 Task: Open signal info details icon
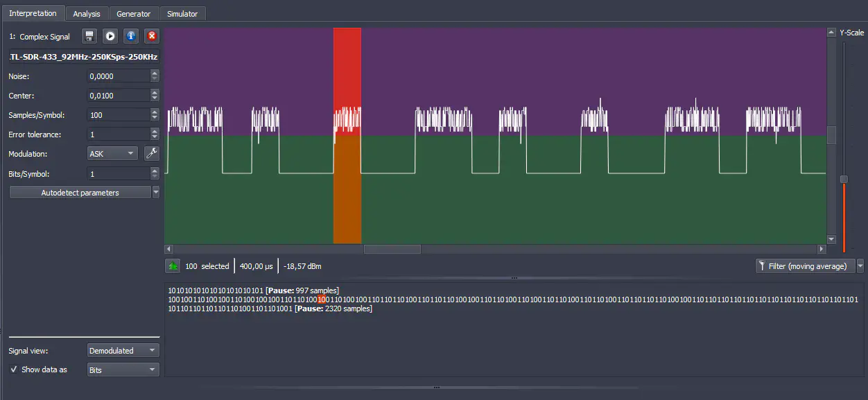pyautogui.click(x=130, y=36)
